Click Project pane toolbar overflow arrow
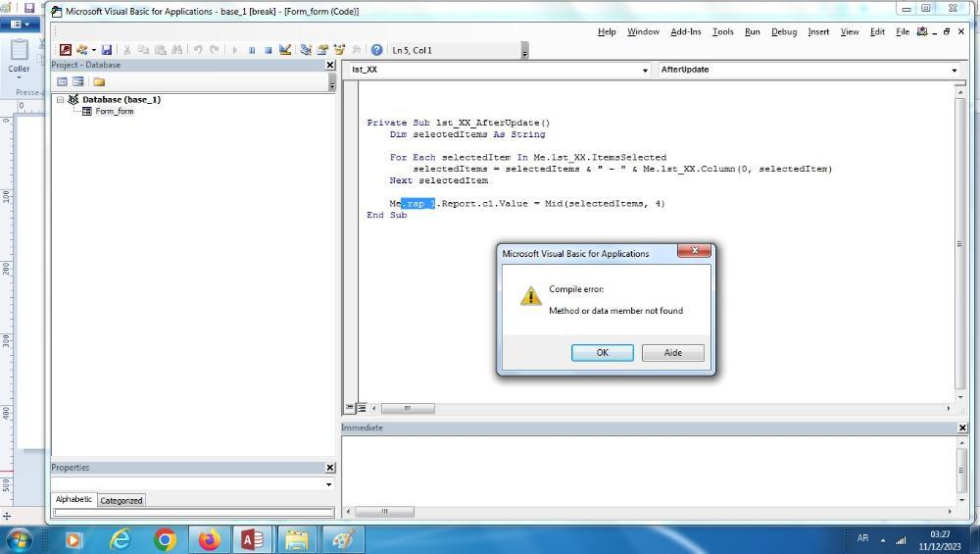This screenshot has height=554, width=980. 331,83
